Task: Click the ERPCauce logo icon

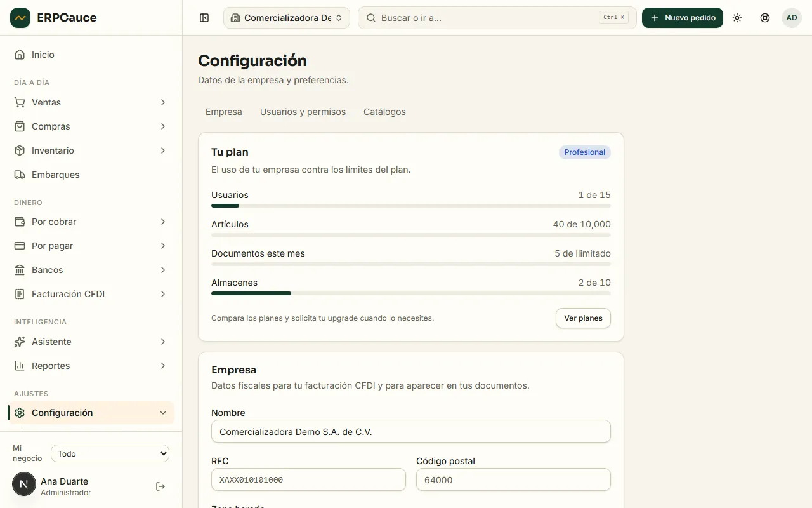Action: tap(20, 18)
